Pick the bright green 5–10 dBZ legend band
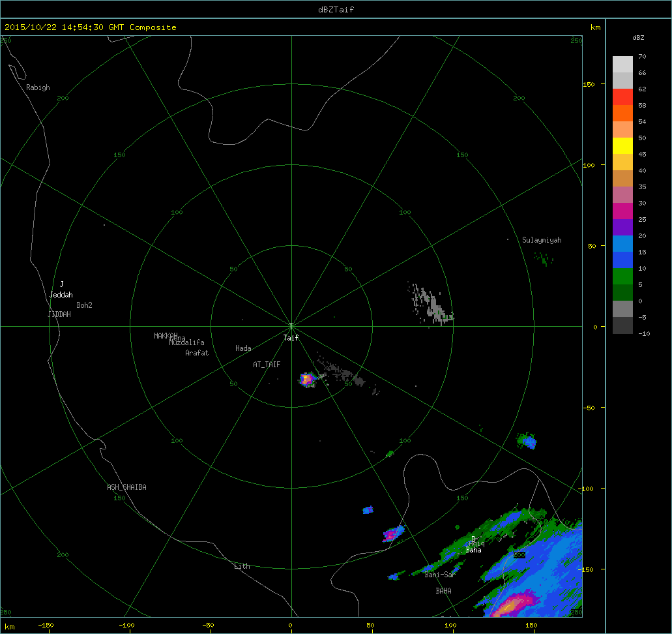Screen dimensions: 672x634 pyautogui.click(x=622, y=277)
